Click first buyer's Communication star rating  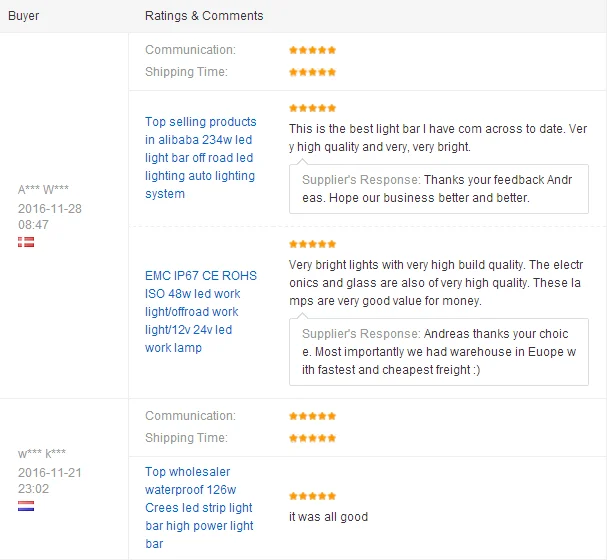pos(312,50)
